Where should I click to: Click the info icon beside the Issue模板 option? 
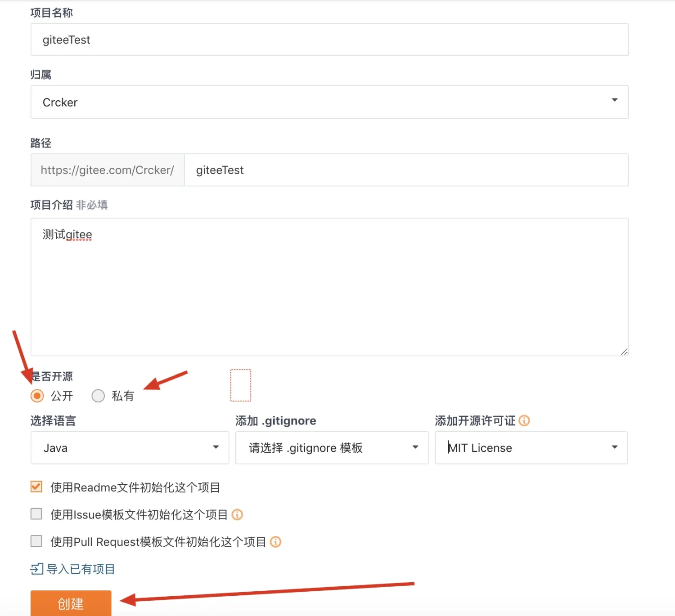point(237,514)
